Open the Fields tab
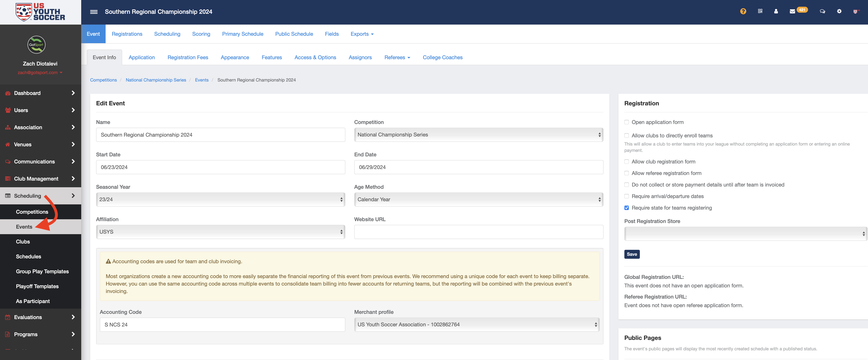This screenshot has height=360, width=868. (x=332, y=34)
